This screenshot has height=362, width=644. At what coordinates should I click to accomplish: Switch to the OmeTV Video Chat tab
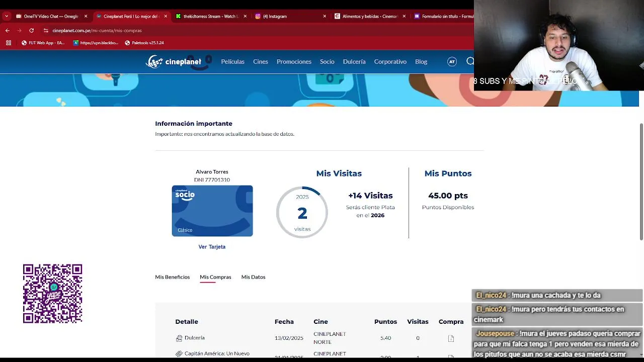51,16
